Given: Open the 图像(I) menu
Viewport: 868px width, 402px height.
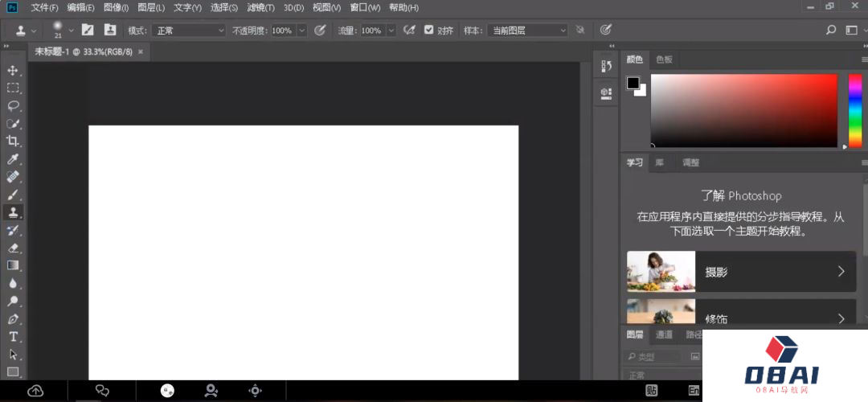Looking at the screenshot, I should coord(117,8).
